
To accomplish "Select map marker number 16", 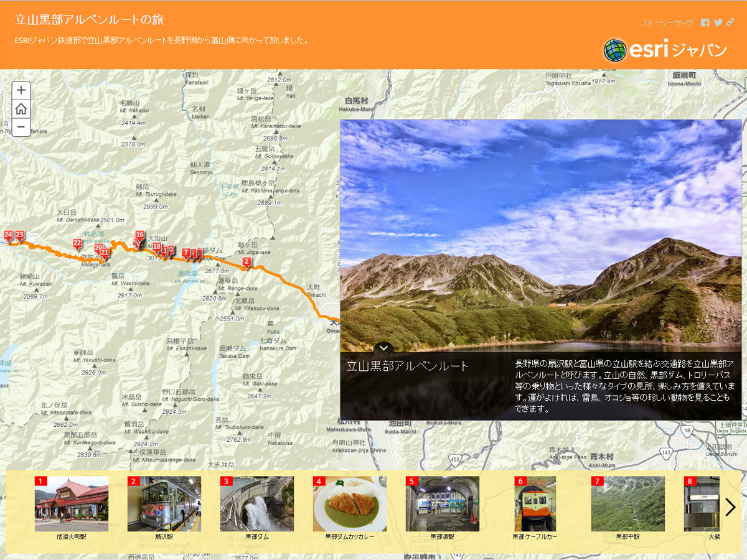I will coord(139,236).
